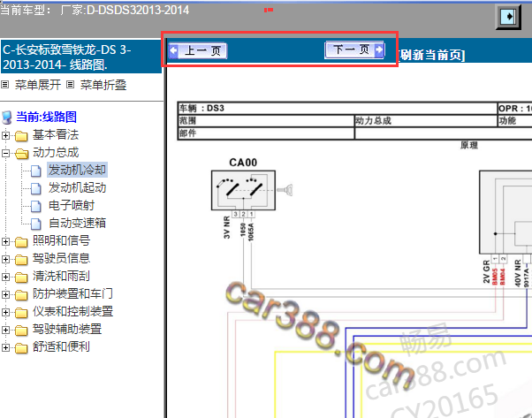Expand the 舒适和便利 folder
Screen dimensions: 532x418
(5, 347)
